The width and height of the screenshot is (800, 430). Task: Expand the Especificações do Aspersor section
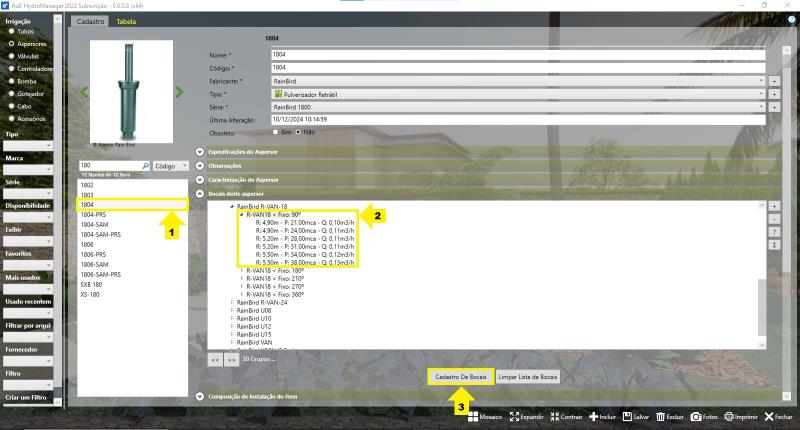point(200,152)
